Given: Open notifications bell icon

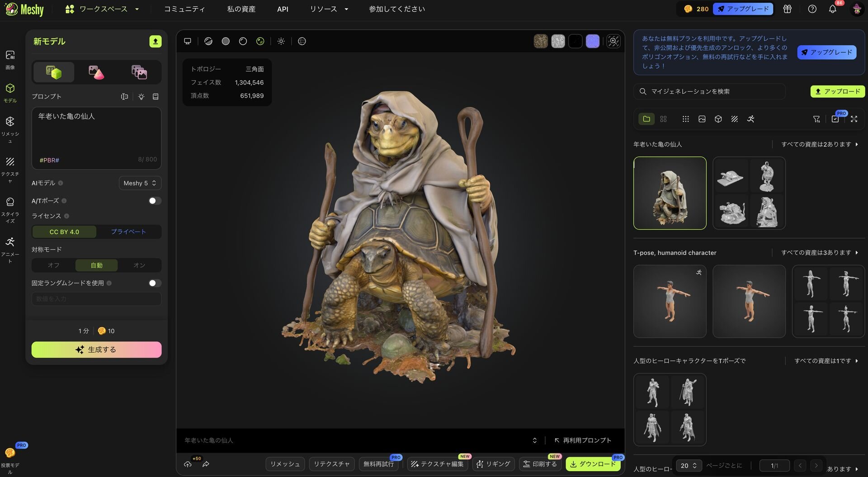Looking at the screenshot, I should point(832,9).
